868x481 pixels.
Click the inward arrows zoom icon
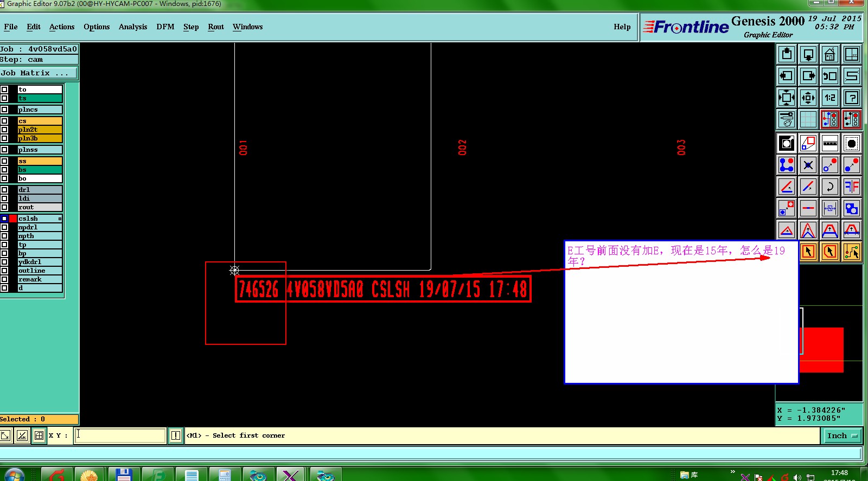click(x=808, y=98)
